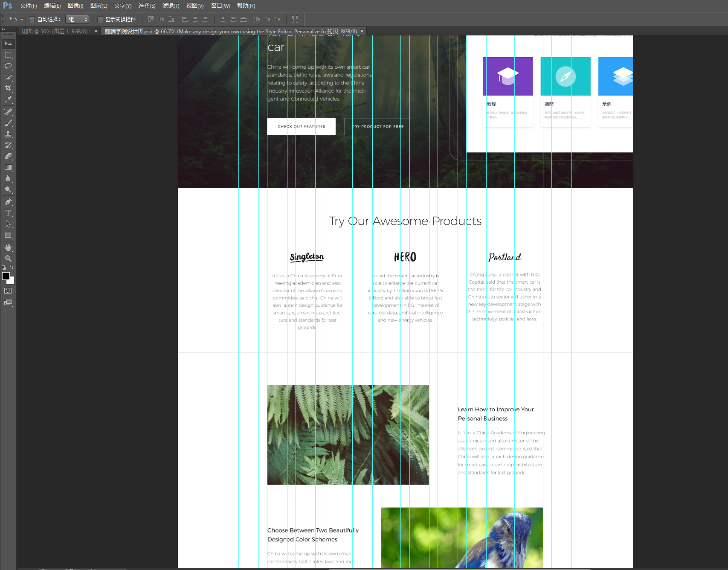Click Distribute Horizontal Centers button

267,19
